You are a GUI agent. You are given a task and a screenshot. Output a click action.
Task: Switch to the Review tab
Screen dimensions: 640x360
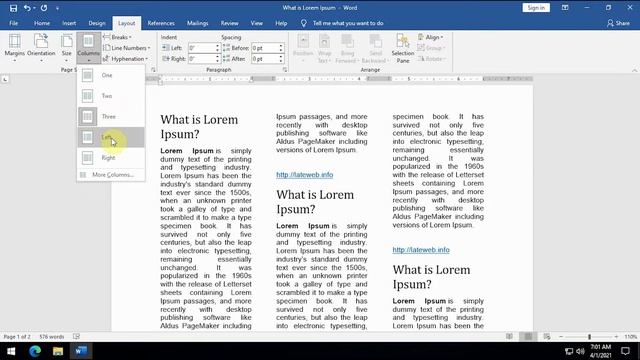click(x=229, y=23)
